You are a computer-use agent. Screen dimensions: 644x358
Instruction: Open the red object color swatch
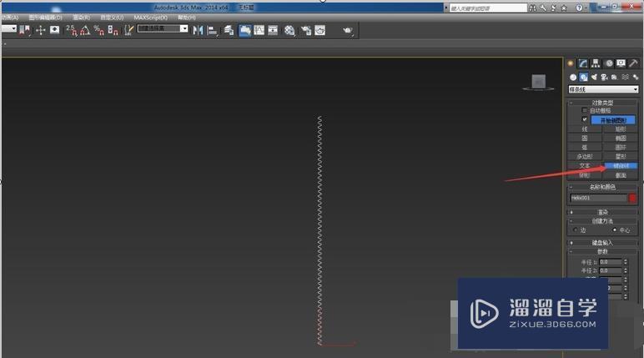632,198
